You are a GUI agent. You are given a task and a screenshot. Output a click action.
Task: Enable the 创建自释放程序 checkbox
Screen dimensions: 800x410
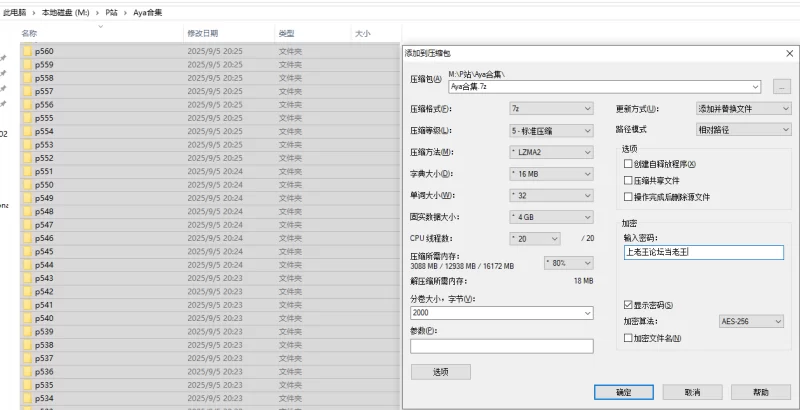(x=628, y=164)
